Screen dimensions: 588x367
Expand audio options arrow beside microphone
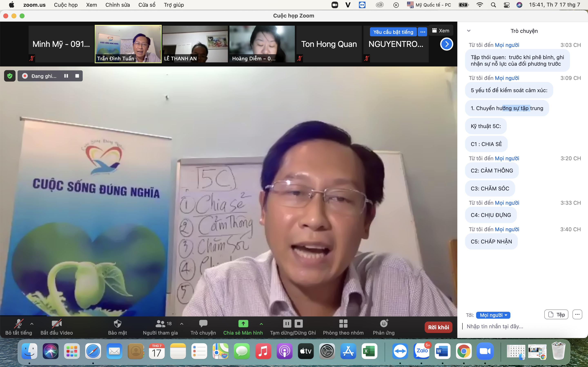(32, 324)
